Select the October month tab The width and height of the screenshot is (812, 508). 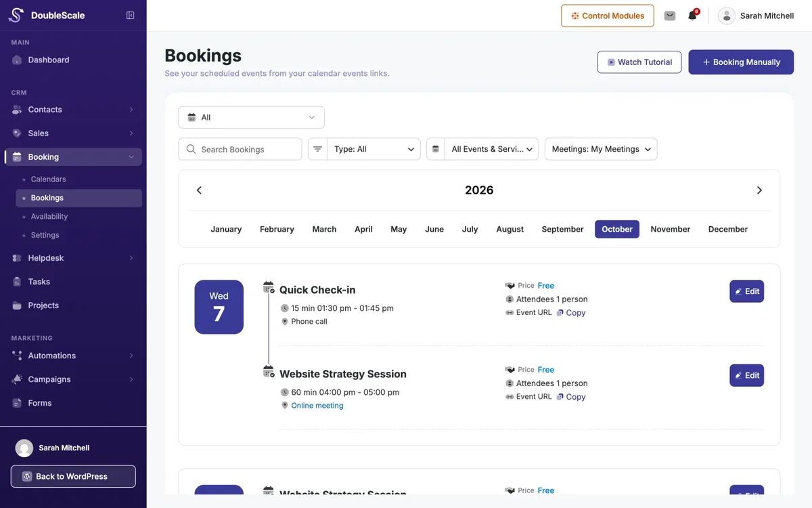[x=617, y=229]
